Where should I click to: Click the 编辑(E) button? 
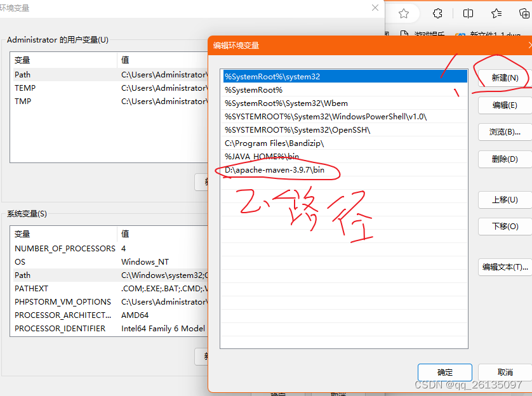[x=505, y=105]
